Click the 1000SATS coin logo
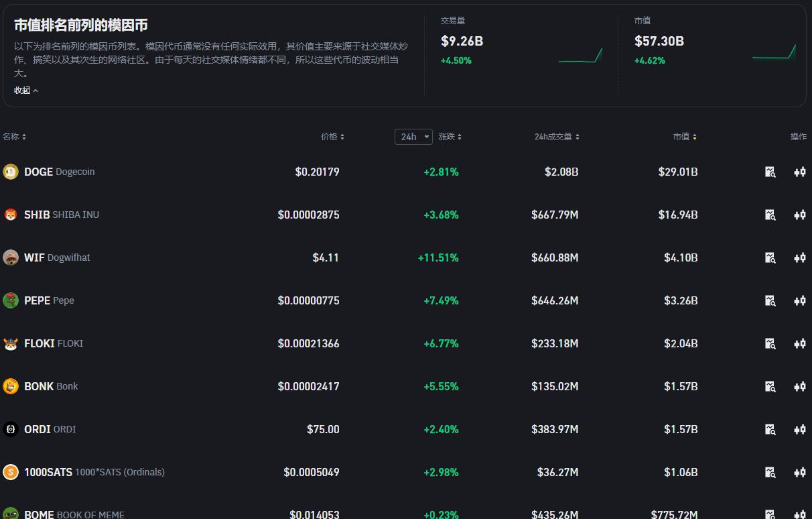The image size is (812, 519). [11, 472]
